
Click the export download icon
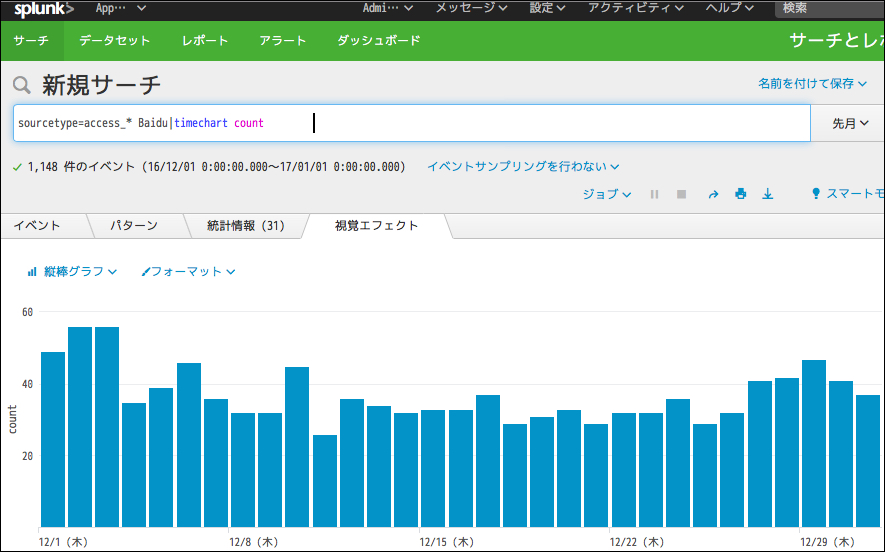(x=768, y=194)
